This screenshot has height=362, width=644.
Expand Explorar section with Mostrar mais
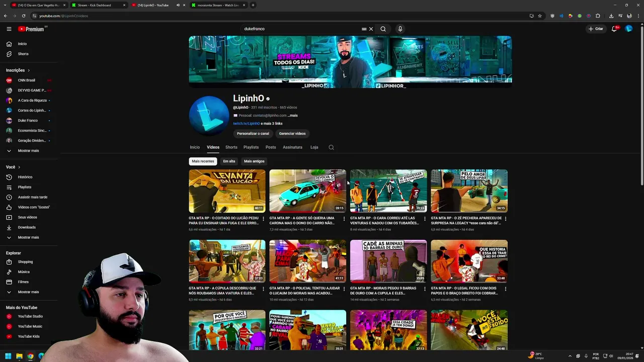29,292
